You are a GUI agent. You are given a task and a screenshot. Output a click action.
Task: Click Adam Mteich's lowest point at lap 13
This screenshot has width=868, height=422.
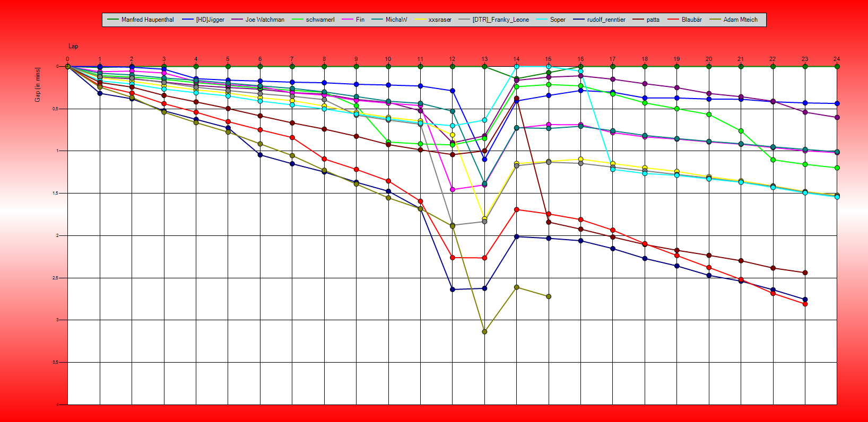(x=484, y=332)
